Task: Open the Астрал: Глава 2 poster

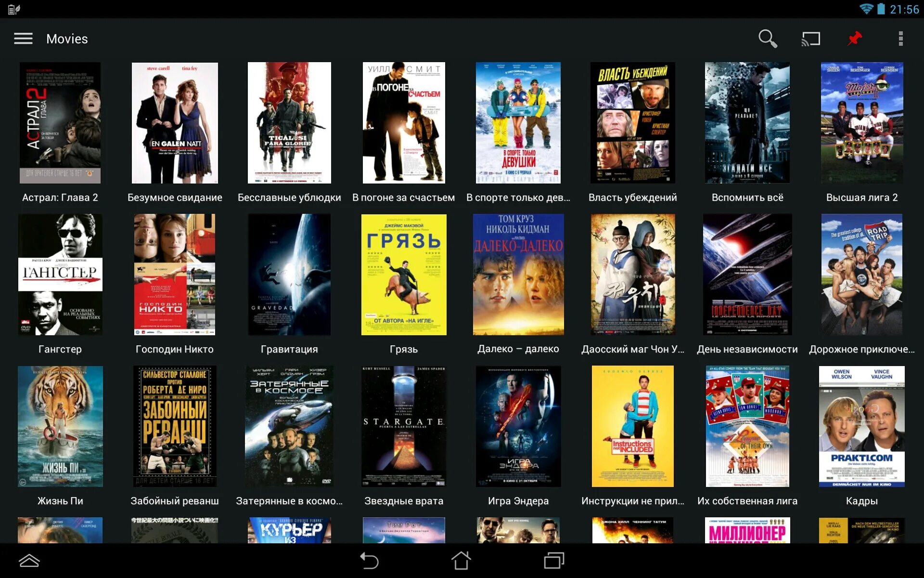Action: pyautogui.click(x=60, y=123)
